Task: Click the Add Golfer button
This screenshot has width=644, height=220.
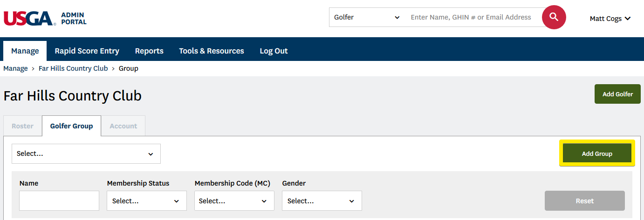Action: click(617, 94)
